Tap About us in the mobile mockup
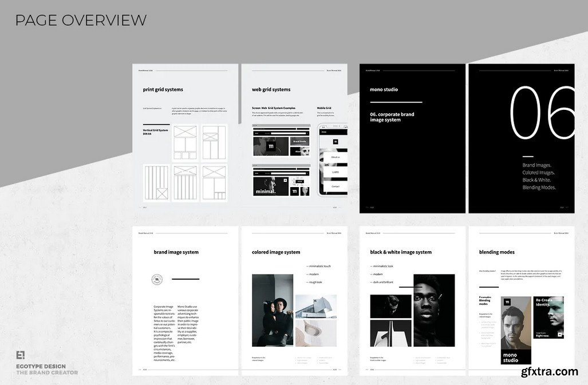 (335, 157)
